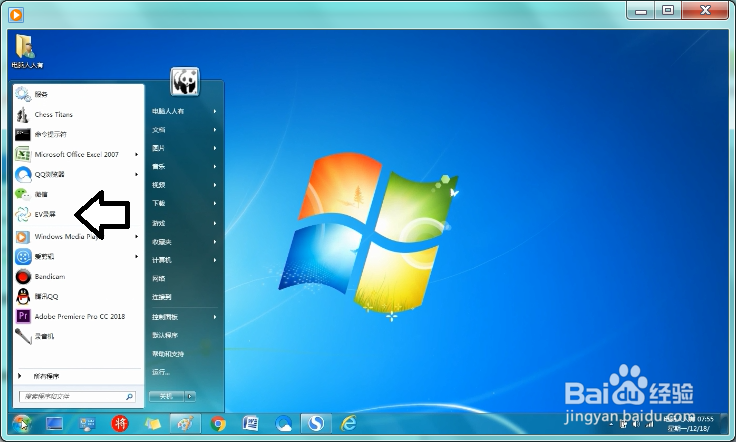Image resolution: width=736 pixels, height=442 pixels.
Task: Launch Google Chrome from the taskbar
Action: tap(218, 424)
